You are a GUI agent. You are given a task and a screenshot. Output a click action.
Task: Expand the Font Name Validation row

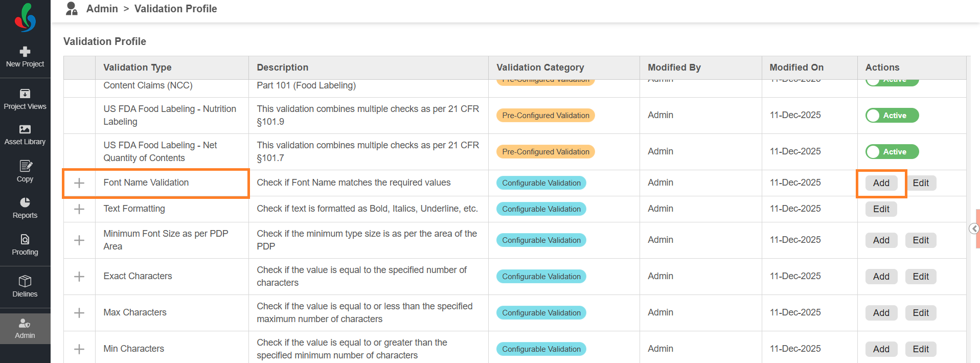tap(79, 183)
